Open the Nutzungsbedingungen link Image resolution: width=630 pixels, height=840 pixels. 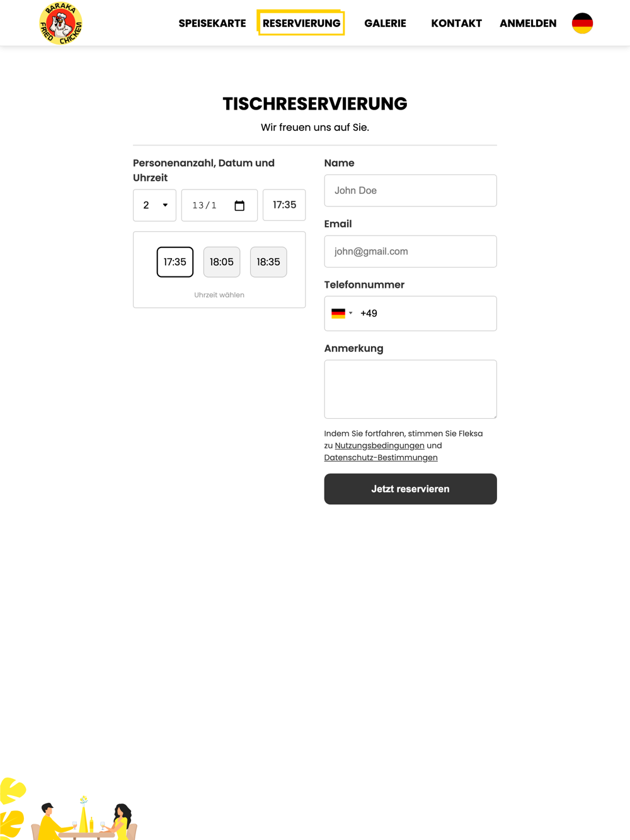pyautogui.click(x=379, y=446)
